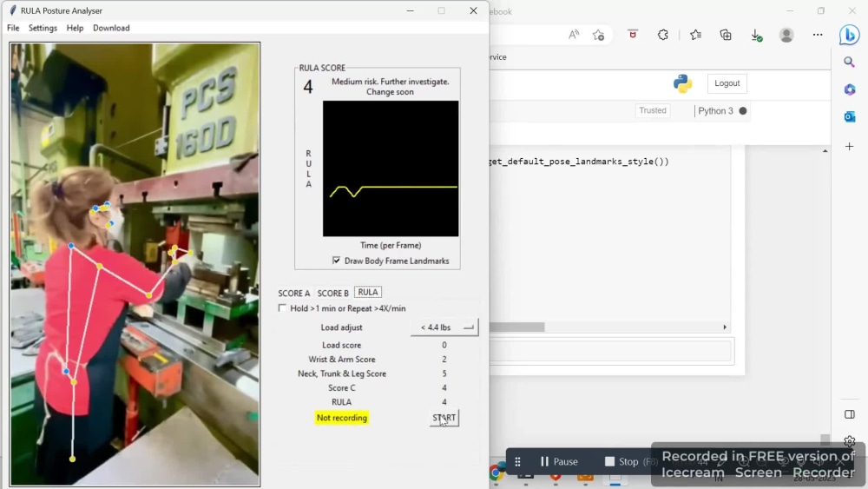The image size is (868, 489).
Task: Open Outlook sidebar icon
Action: [849, 117]
